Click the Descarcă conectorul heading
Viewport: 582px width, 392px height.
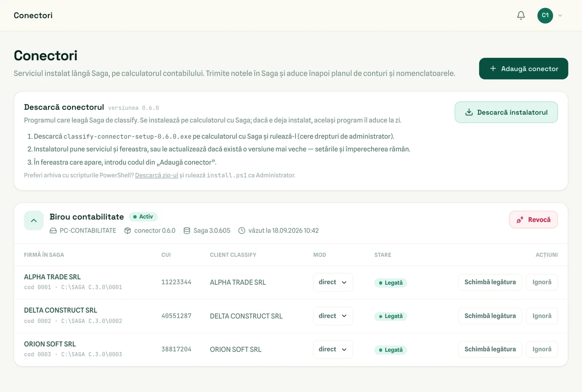coord(64,107)
